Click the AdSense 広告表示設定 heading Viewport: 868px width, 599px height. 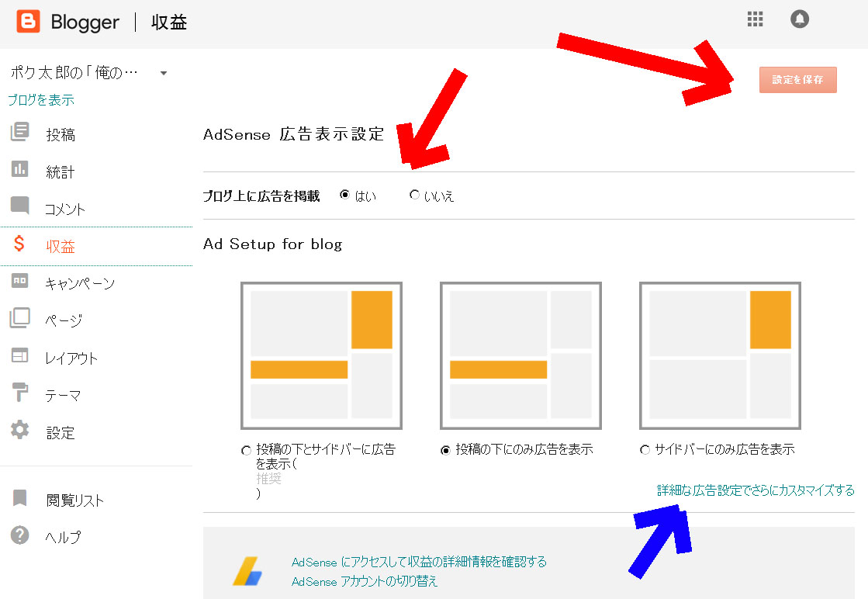(293, 134)
